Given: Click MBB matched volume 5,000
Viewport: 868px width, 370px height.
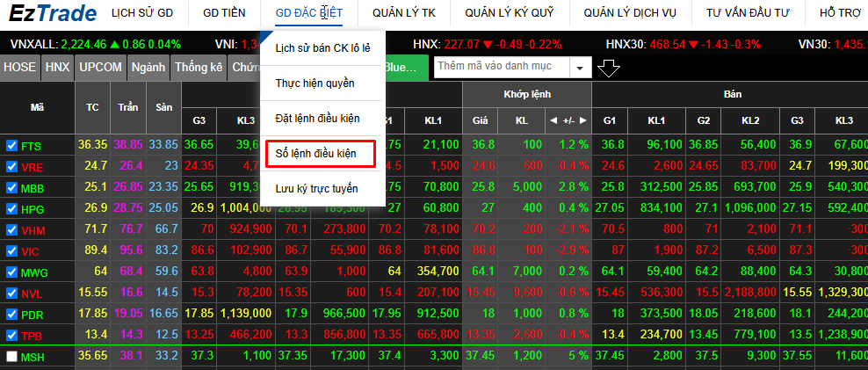Looking at the screenshot, I should coord(527,187).
